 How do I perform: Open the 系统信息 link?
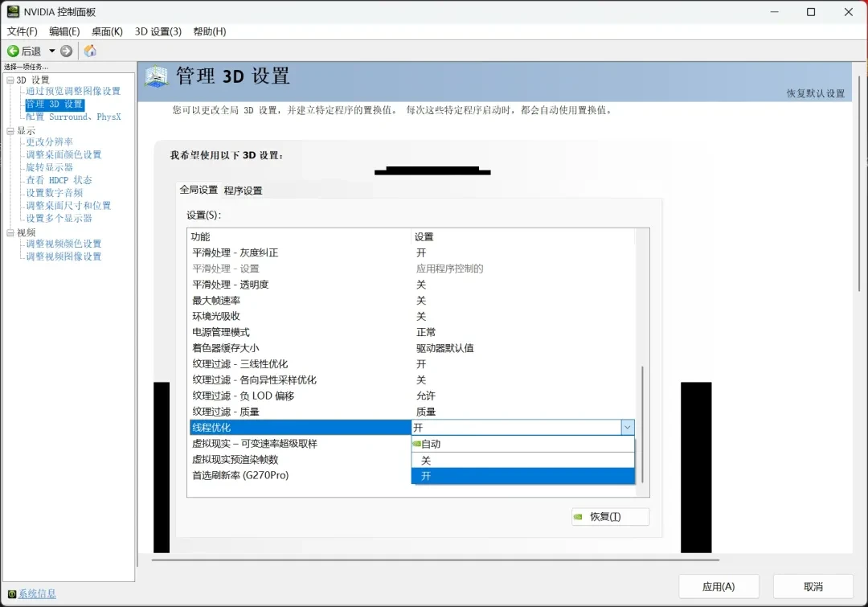(x=37, y=593)
